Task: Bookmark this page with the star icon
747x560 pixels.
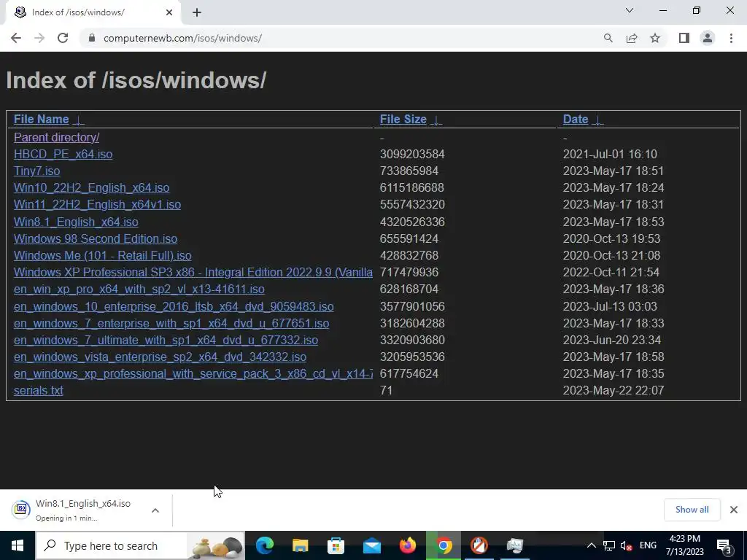Action: (655, 38)
